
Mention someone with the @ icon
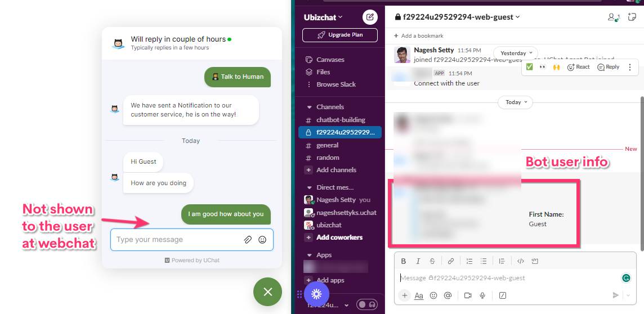448,295
